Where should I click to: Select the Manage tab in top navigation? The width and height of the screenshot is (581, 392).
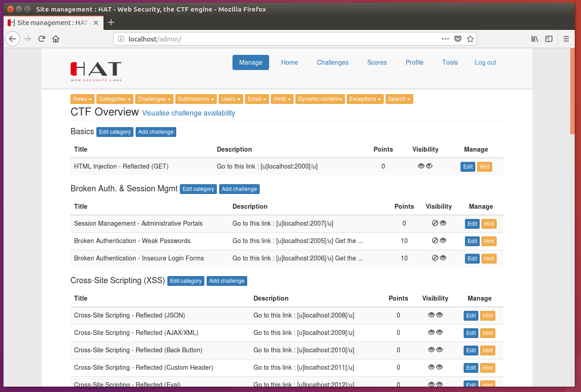point(251,62)
